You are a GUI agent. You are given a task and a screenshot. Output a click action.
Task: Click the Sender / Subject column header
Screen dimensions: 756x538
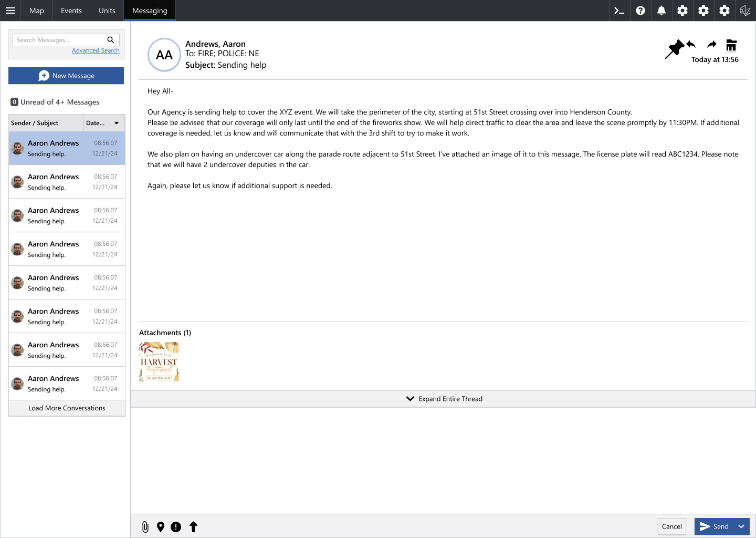(46, 123)
